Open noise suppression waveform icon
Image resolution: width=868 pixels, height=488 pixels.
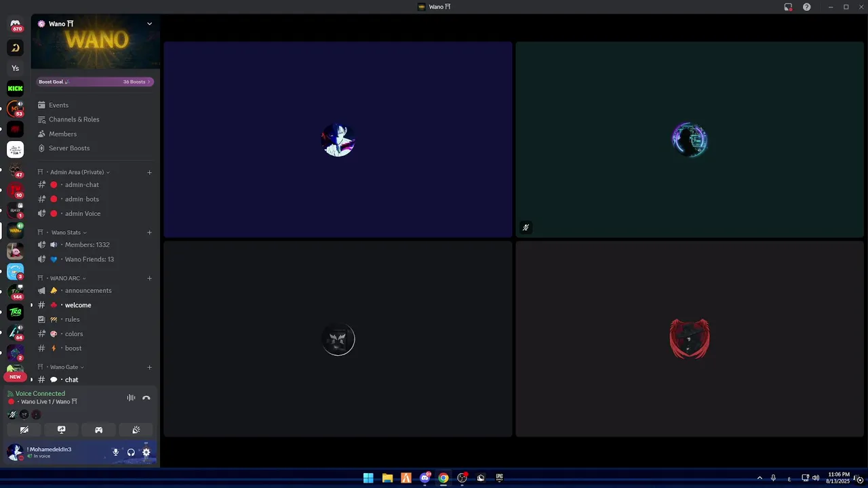tap(131, 398)
